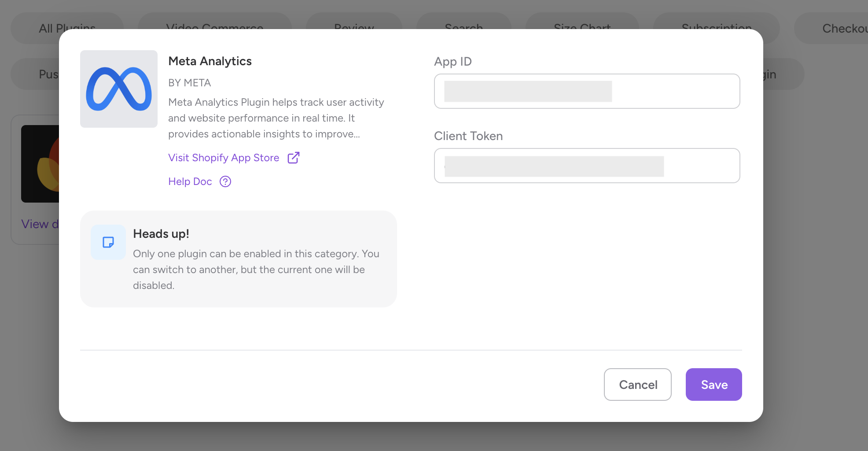
Task: Click the Meta infinity logo icon
Action: click(119, 89)
